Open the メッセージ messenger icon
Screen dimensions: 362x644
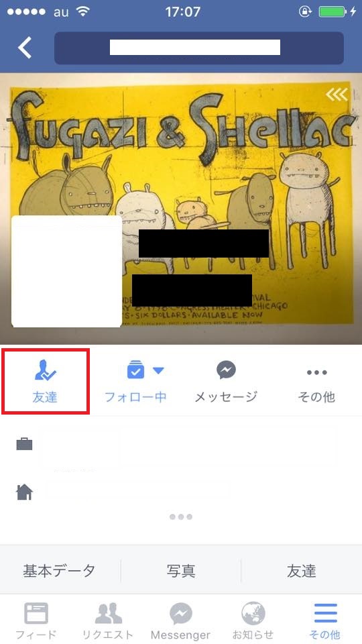(x=226, y=370)
